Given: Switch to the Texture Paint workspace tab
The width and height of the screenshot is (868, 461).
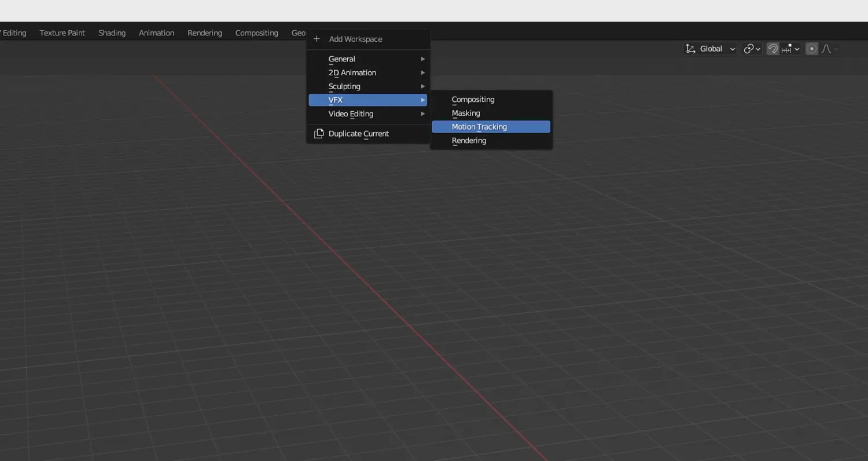Looking at the screenshot, I should click(x=62, y=33).
